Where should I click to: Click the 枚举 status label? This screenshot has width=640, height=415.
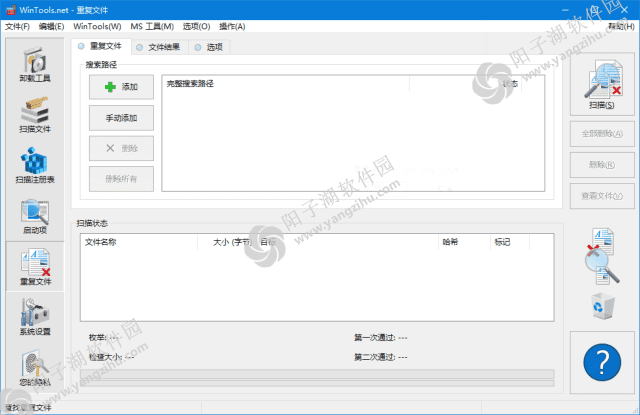[104, 337]
